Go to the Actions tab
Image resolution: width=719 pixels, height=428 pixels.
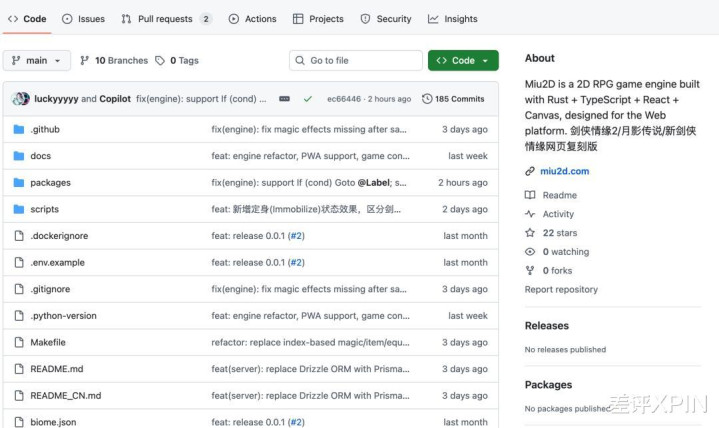point(252,19)
